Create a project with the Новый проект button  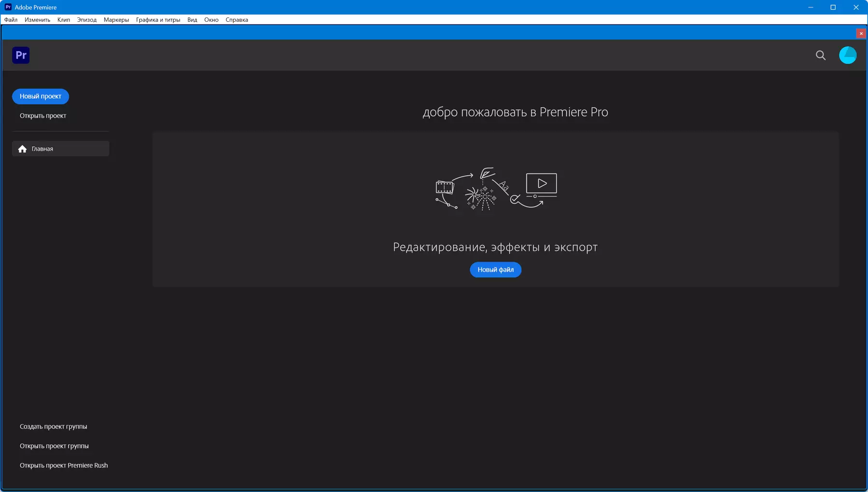coord(40,96)
